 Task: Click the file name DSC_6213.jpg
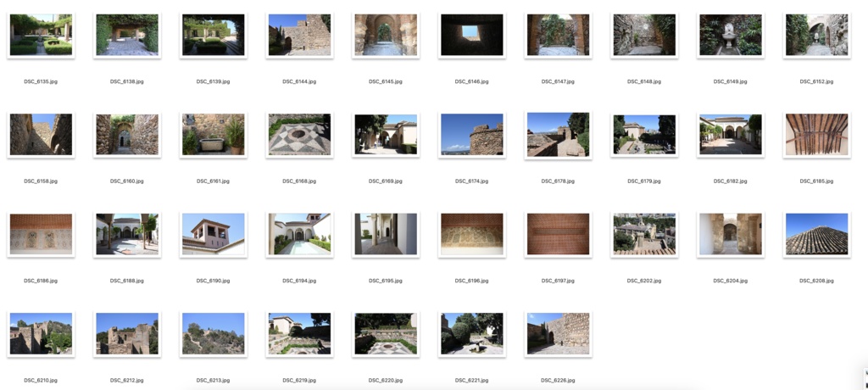(213, 381)
